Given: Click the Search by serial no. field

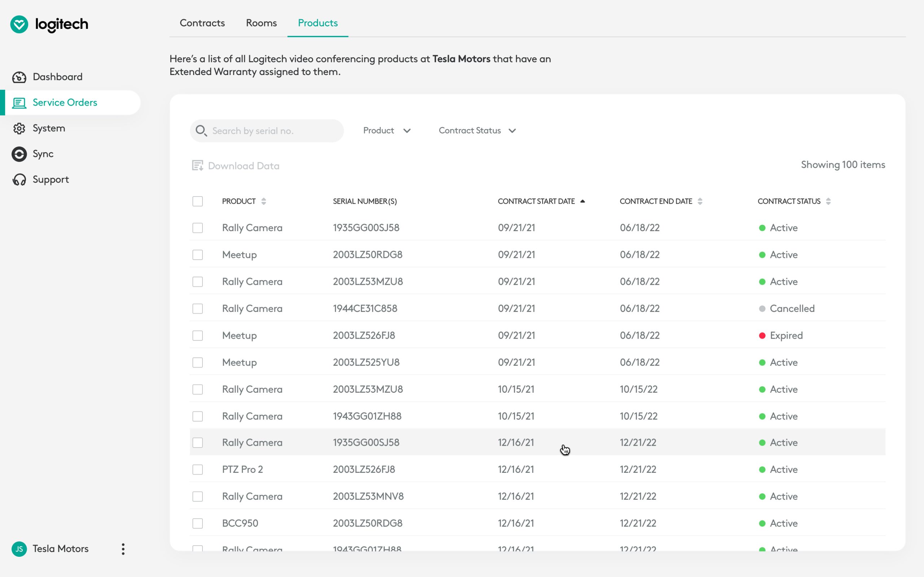Looking at the screenshot, I should pyautogui.click(x=267, y=131).
